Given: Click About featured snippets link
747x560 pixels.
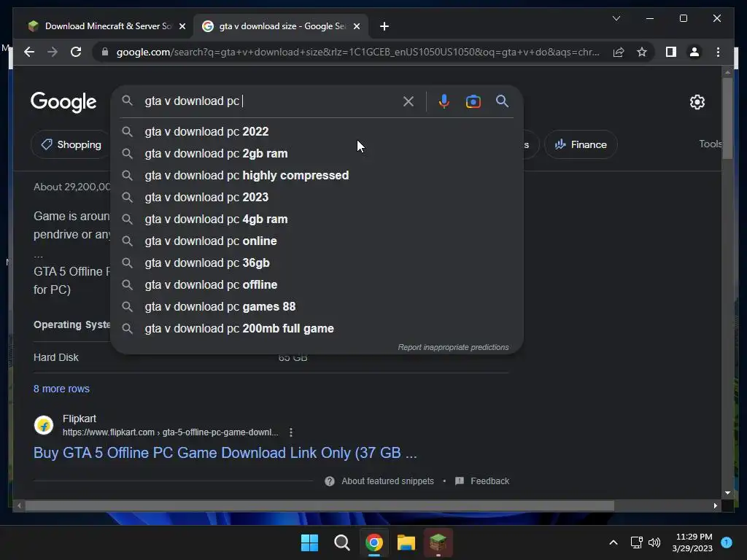Looking at the screenshot, I should pyautogui.click(x=387, y=481).
